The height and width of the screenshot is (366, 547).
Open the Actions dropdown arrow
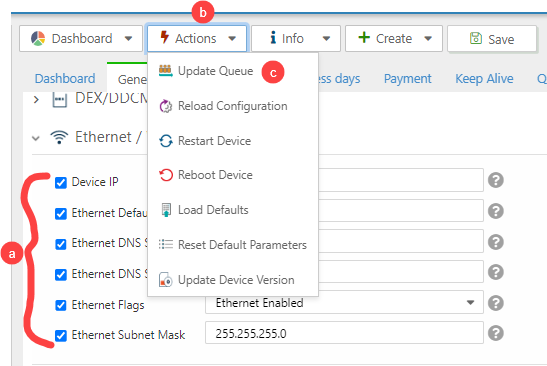(x=232, y=38)
